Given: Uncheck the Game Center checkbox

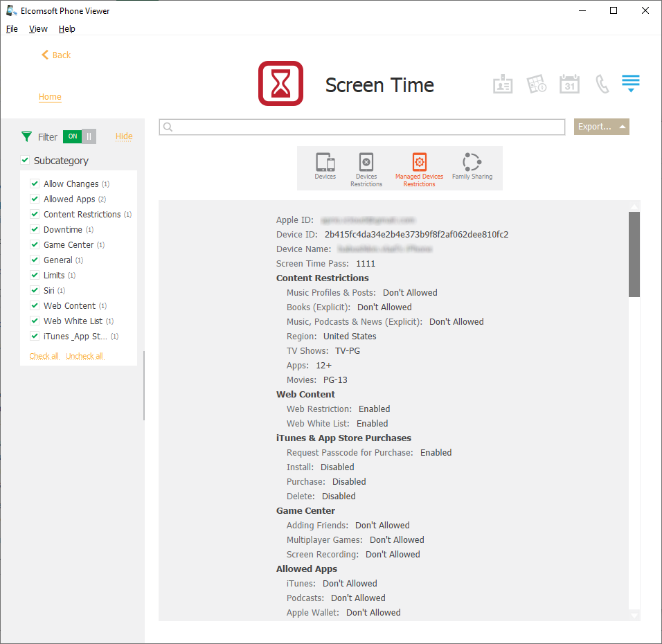Looking at the screenshot, I should coord(35,244).
